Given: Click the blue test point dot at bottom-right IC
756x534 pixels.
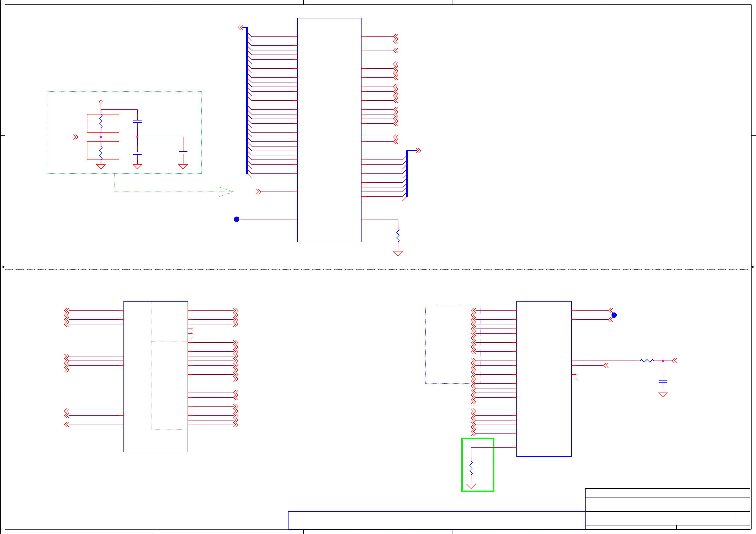Looking at the screenshot, I should tap(614, 315).
